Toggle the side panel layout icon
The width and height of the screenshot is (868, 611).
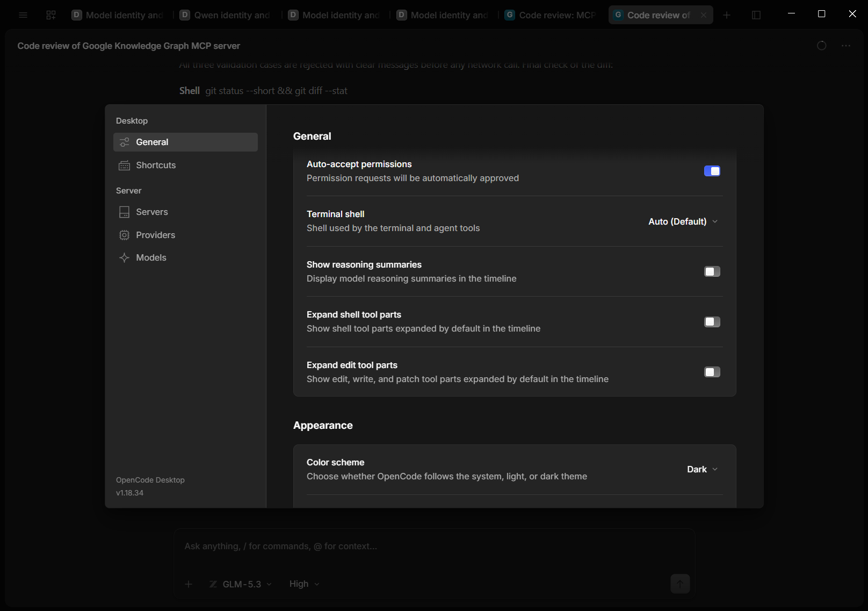click(x=756, y=15)
